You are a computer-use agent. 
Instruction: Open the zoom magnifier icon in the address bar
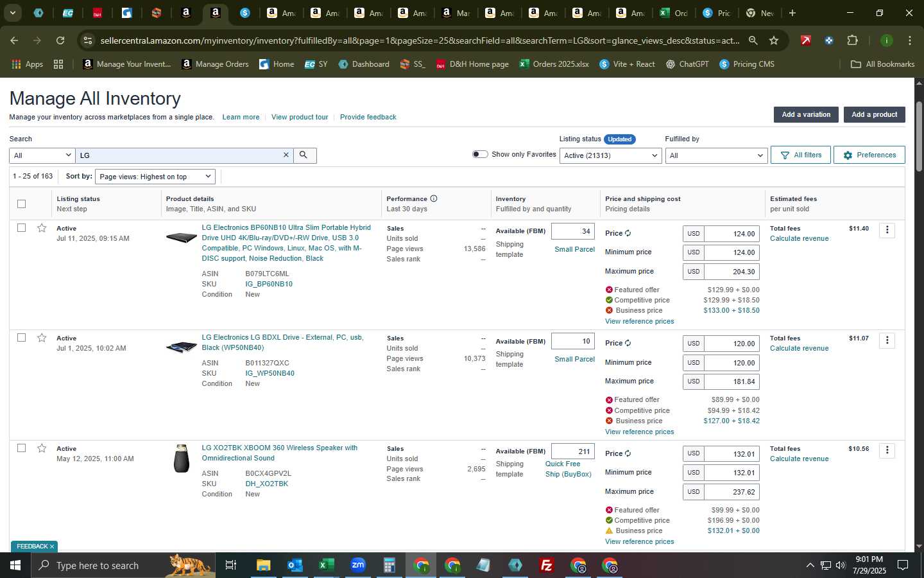click(x=753, y=40)
